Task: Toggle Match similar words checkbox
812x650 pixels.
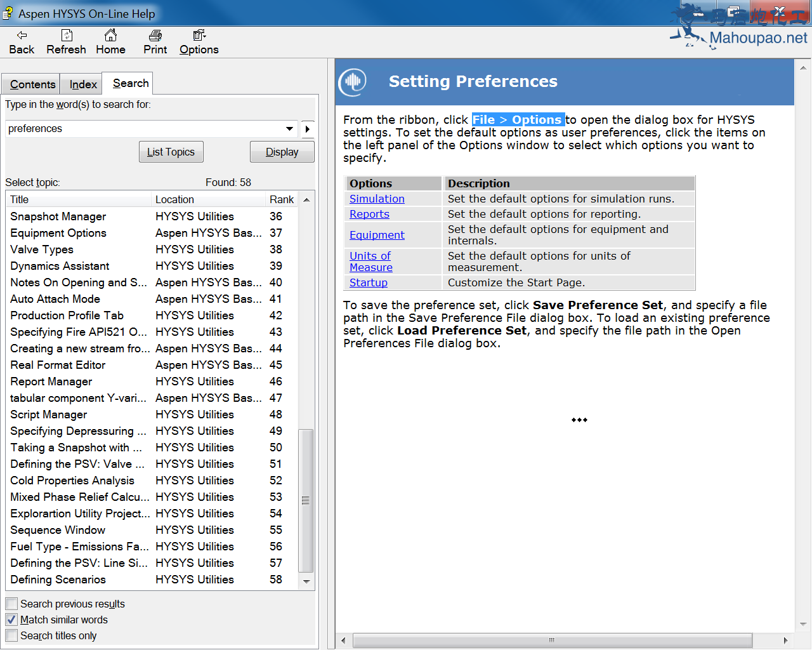Action: [11, 620]
